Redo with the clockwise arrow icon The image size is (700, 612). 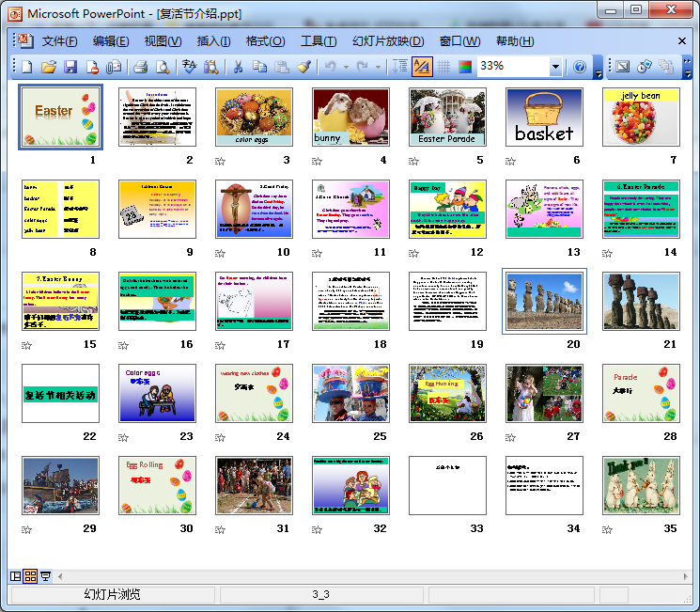tap(363, 67)
